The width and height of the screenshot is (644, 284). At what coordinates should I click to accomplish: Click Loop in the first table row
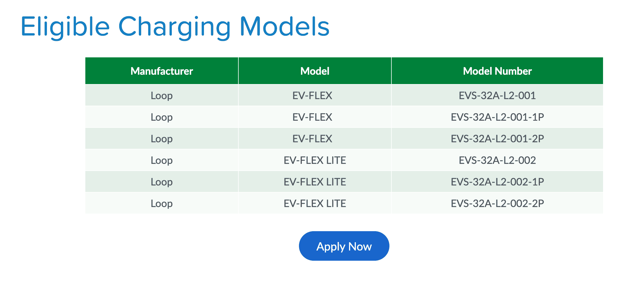(162, 95)
